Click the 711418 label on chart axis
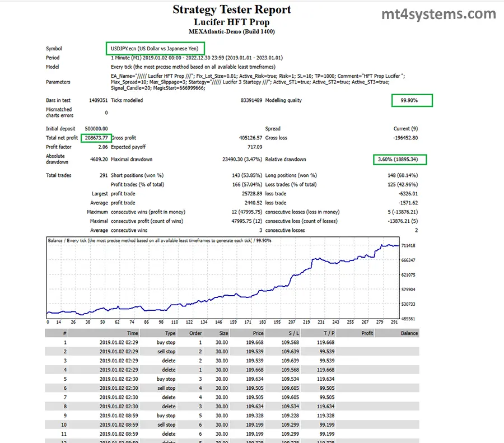 pyautogui.click(x=407, y=246)
